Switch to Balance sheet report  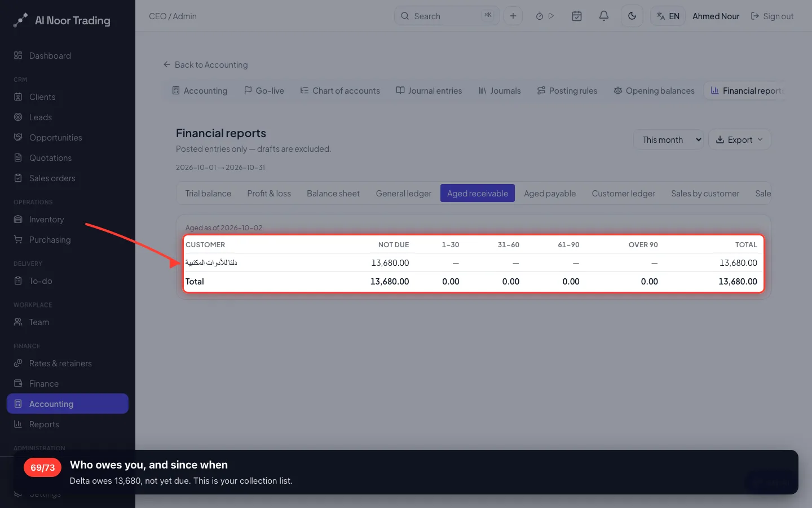(333, 193)
